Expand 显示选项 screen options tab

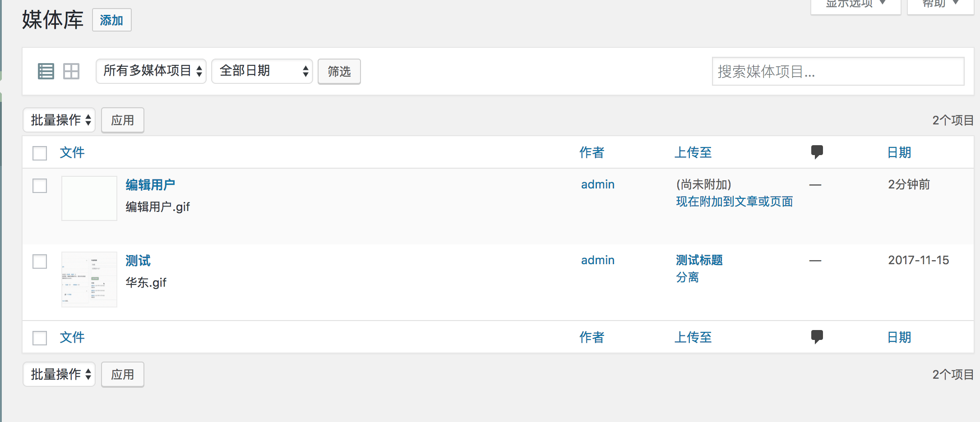pyautogui.click(x=855, y=5)
